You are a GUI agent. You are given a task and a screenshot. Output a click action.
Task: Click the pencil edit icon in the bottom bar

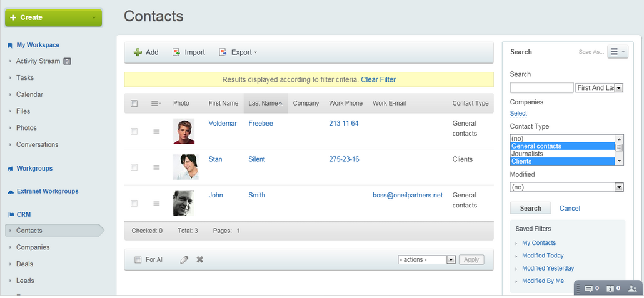coord(184,259)
